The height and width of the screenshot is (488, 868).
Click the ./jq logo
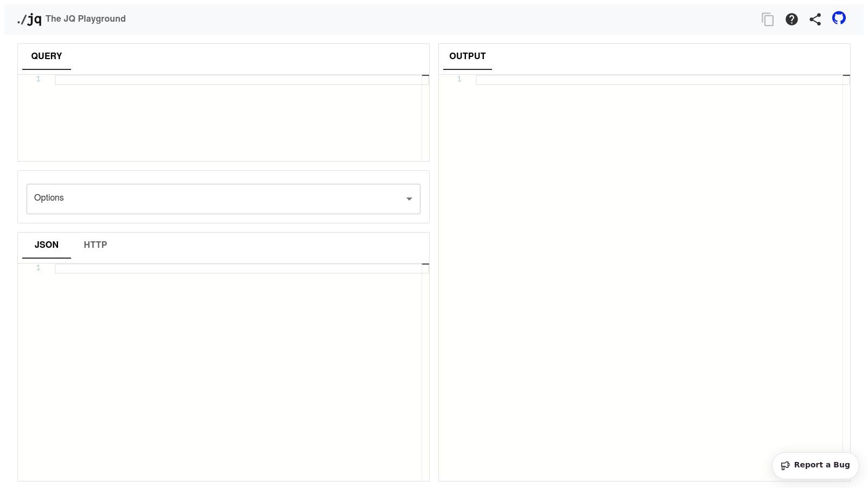point(29,20)
